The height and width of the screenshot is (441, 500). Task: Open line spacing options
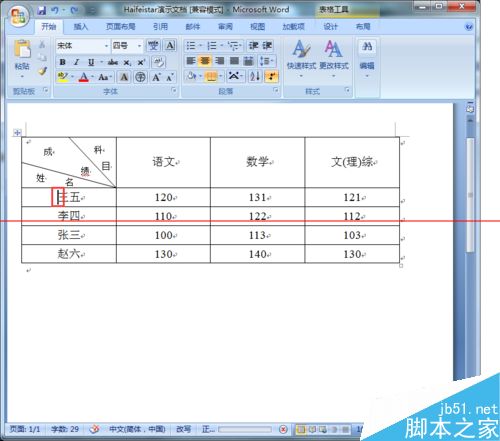pyautogui.click(x=266, y=61)
